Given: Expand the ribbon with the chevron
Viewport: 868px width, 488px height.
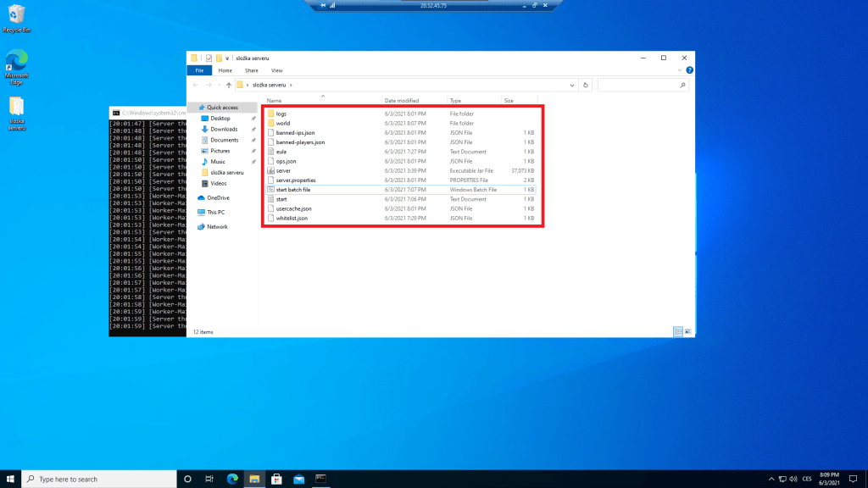Looking at the screenshot, I should [681, 70].
